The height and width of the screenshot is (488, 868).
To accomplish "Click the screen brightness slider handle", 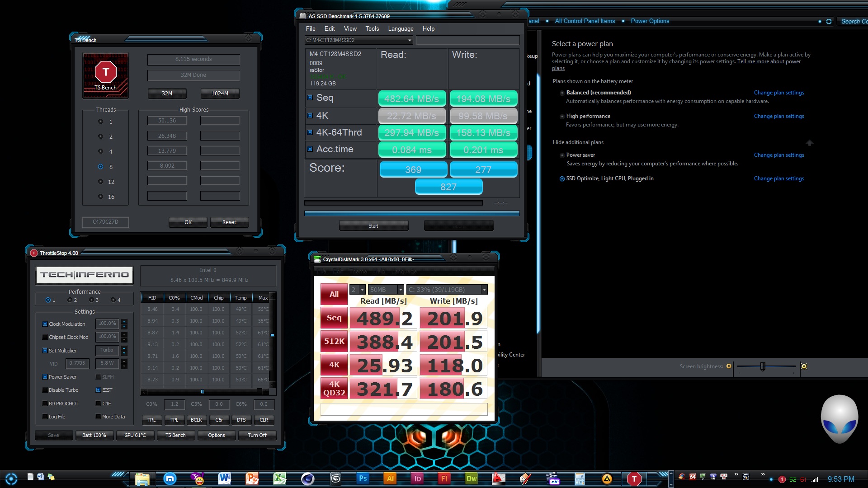I will [x=763, y=366].
